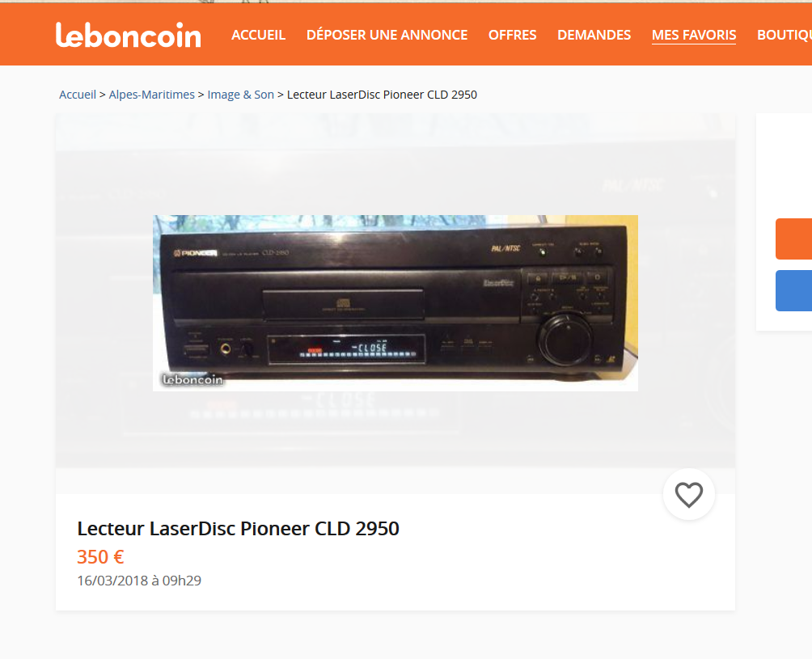Open the Accueil menu item
This screenshot has height=659, width=812.
click(x=259, y=35)
